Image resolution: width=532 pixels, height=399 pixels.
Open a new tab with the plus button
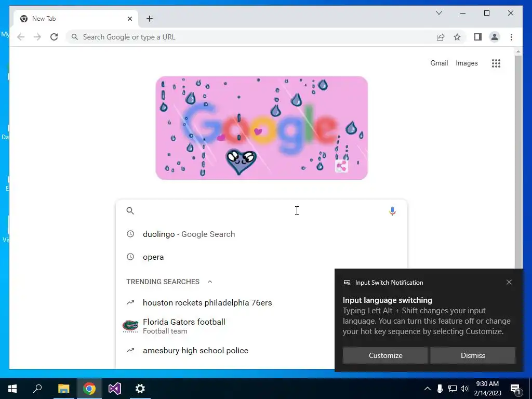tap(149, 19)
